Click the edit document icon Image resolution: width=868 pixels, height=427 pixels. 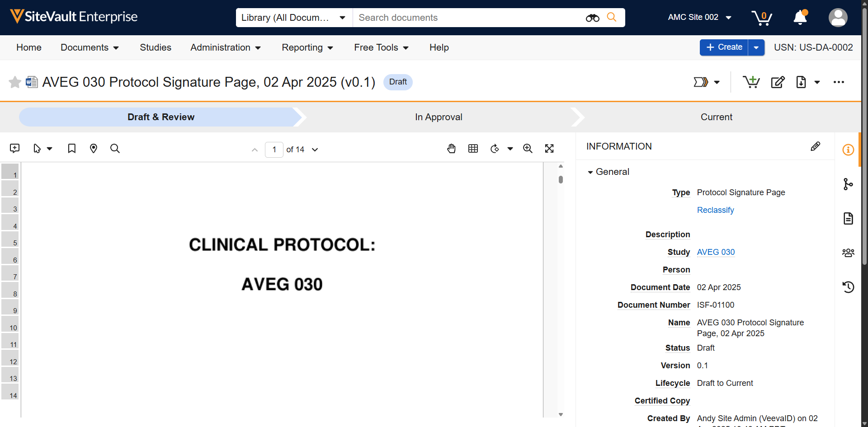pyautogui.click(x=778, y=82)
